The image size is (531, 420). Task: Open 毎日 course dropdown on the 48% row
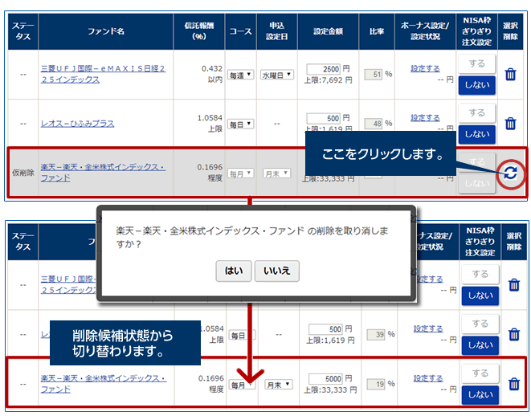(x=240, y=124)
